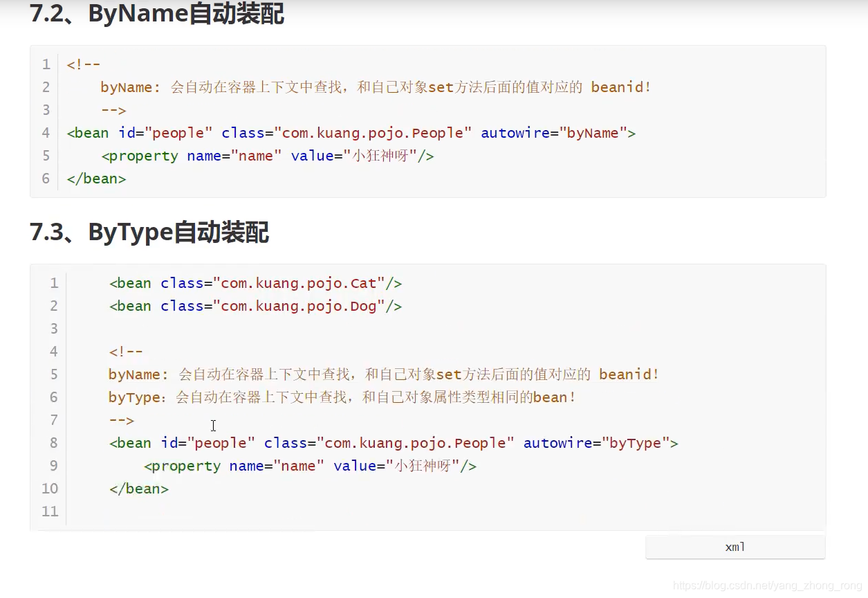Image resolution: width=868 pixels, height=598 pixels.
Task: Click line number 11 in the ByType block
Action: pyautogui.click(x=50, y=511)
